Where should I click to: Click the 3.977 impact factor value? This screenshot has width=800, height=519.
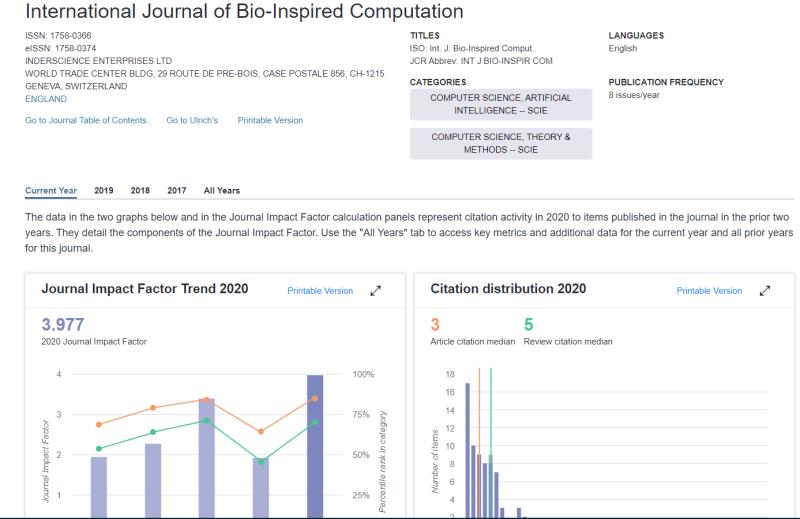[x=63, y=325]
